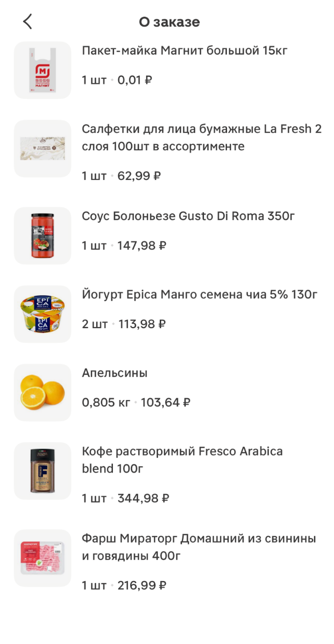Tap the oranges product image
The width and height of the screenshot is (334, 644).
[x=42, y=392]
